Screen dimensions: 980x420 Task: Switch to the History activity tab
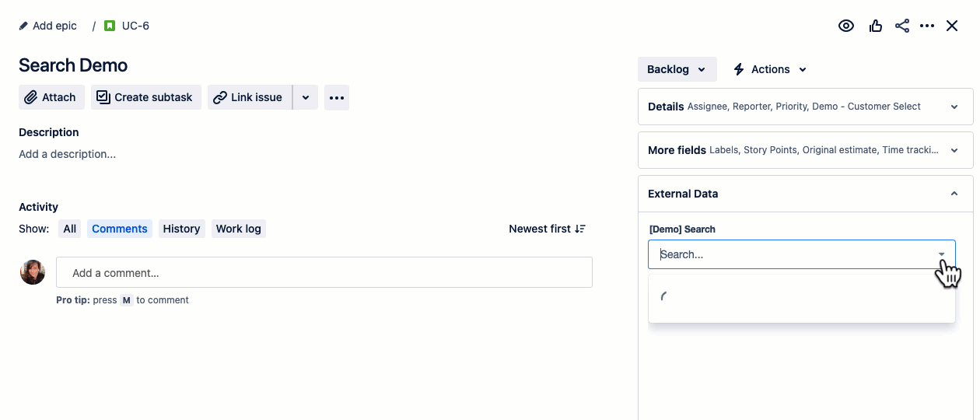click(x=181, y=229)
